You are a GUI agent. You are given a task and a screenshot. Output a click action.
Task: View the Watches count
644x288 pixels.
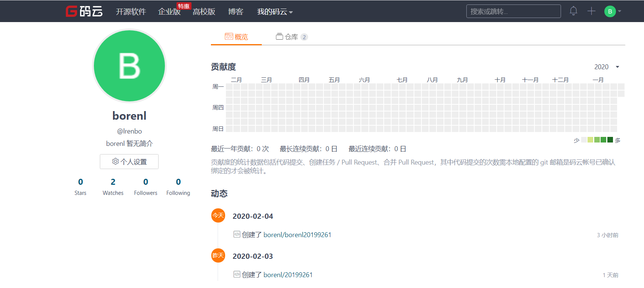(113, 187)
